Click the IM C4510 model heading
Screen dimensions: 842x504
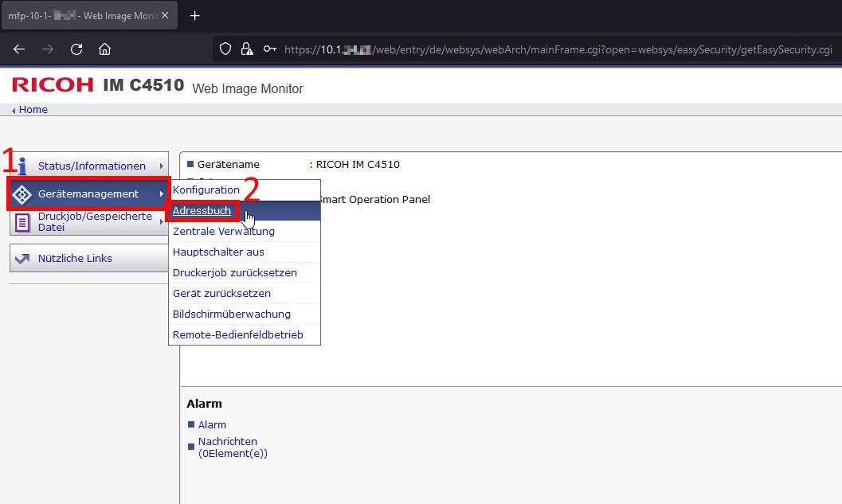(143, 85)
